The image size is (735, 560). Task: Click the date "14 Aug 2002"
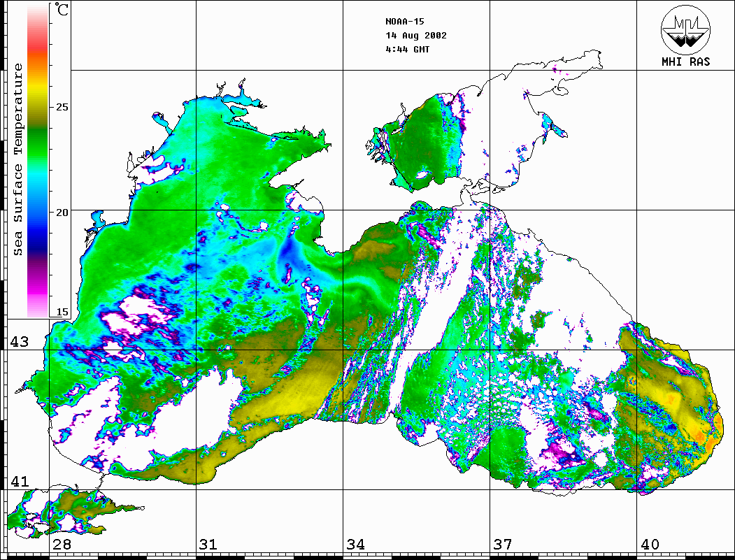(416, 36)
